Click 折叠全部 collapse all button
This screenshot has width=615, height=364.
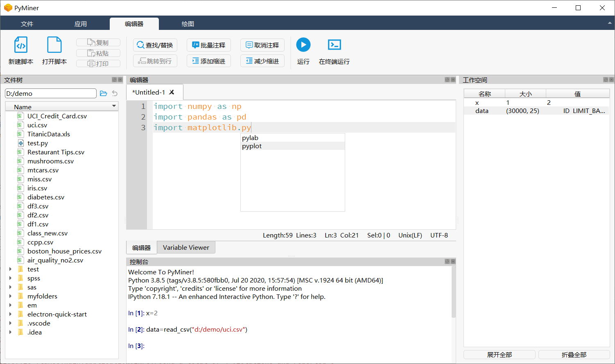574,355
